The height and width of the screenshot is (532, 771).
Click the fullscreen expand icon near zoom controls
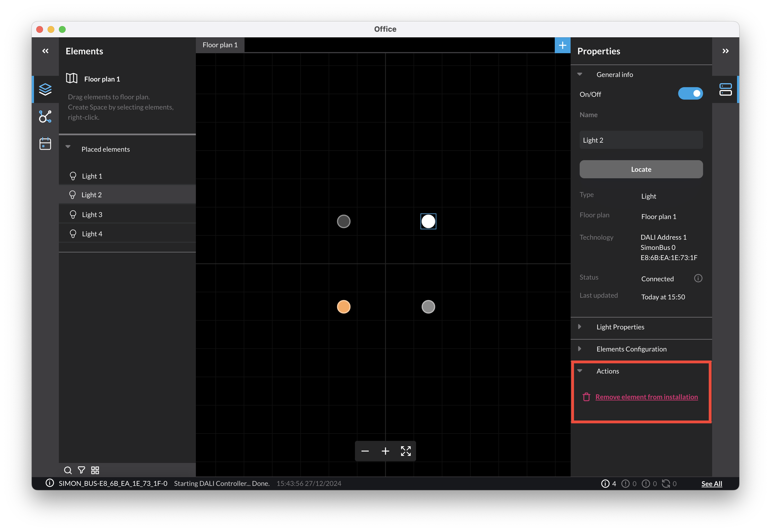coord(406,451)
